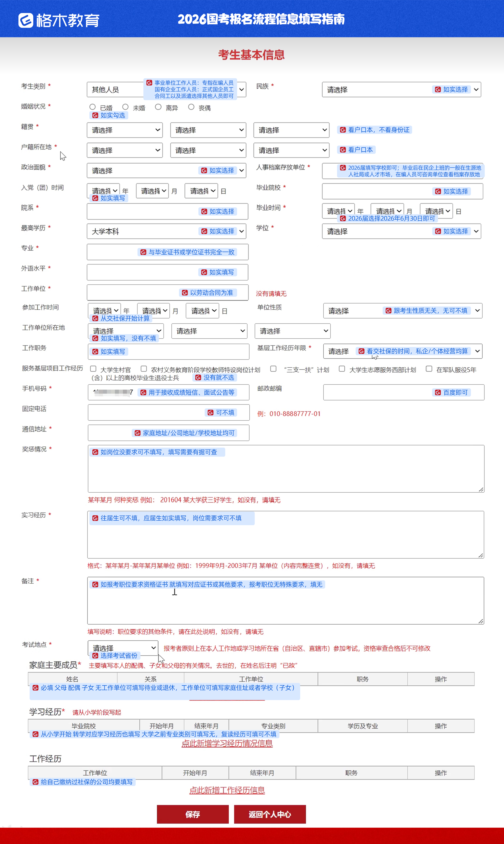Click icon before 给自己缴纳过社保的公司均要填写 hint
This screenshot has width=504, height=844.
(36, 782)
